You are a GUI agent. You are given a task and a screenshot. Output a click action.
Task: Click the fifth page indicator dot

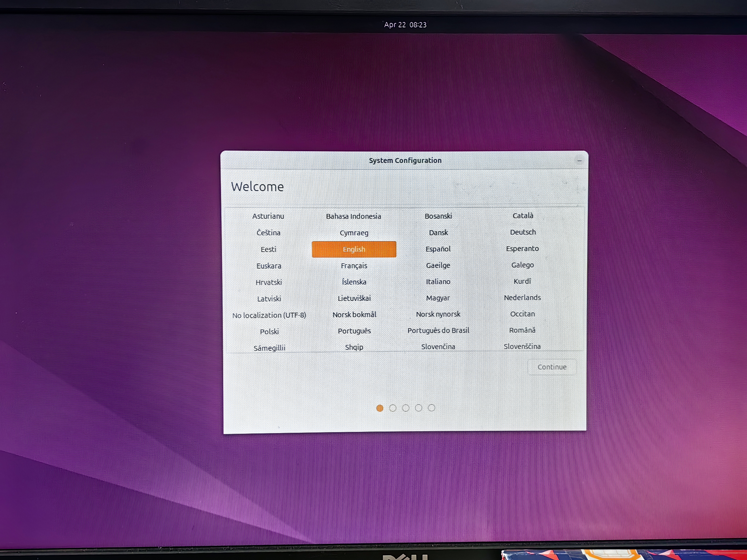coord(431,408)
